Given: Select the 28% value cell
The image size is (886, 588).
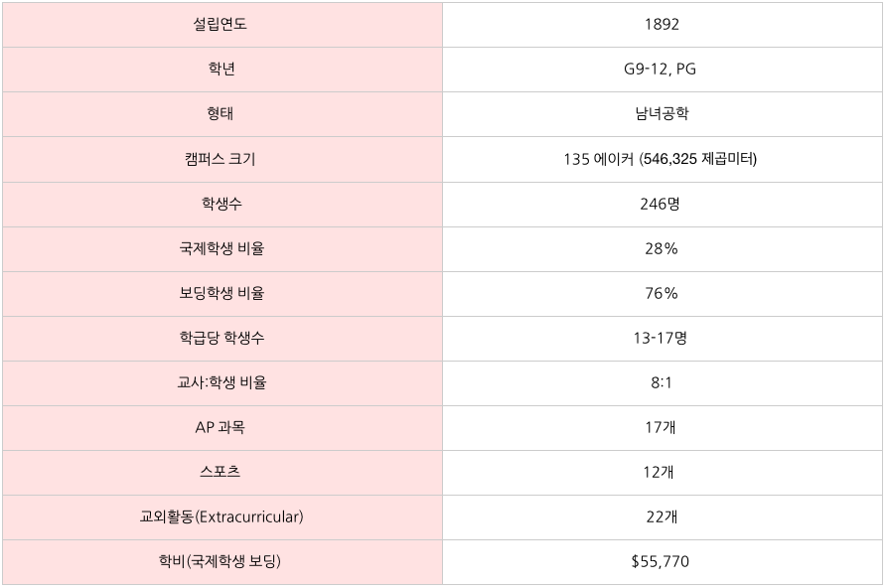Looking at the screenshot, I should click(x=661, y=248).
